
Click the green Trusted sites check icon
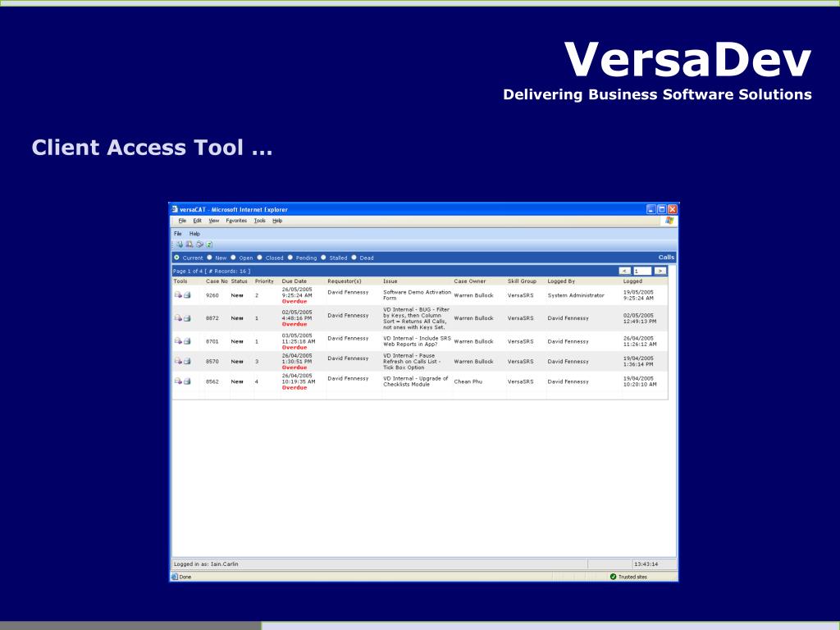(613, 577)
